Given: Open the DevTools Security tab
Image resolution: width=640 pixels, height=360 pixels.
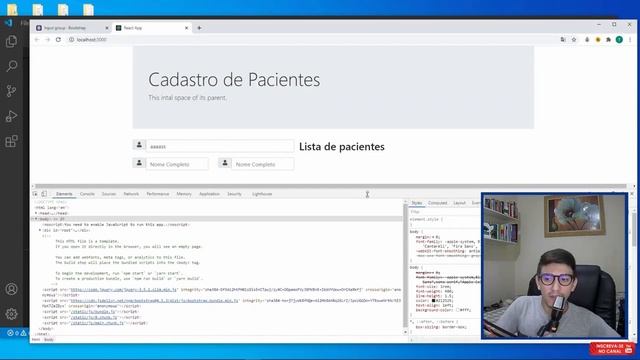Looking at the screenshot, I should [234, 194].
